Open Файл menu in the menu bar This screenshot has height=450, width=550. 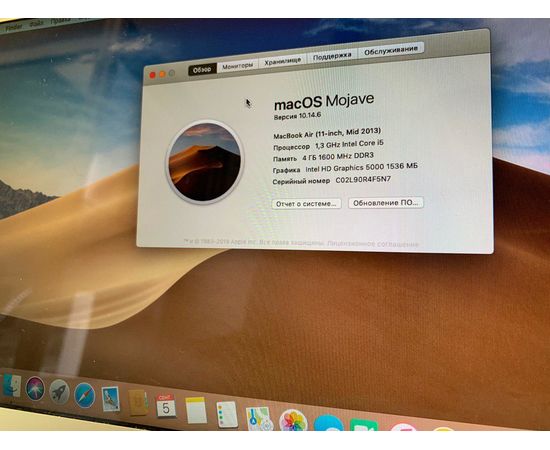pos(36,24)
